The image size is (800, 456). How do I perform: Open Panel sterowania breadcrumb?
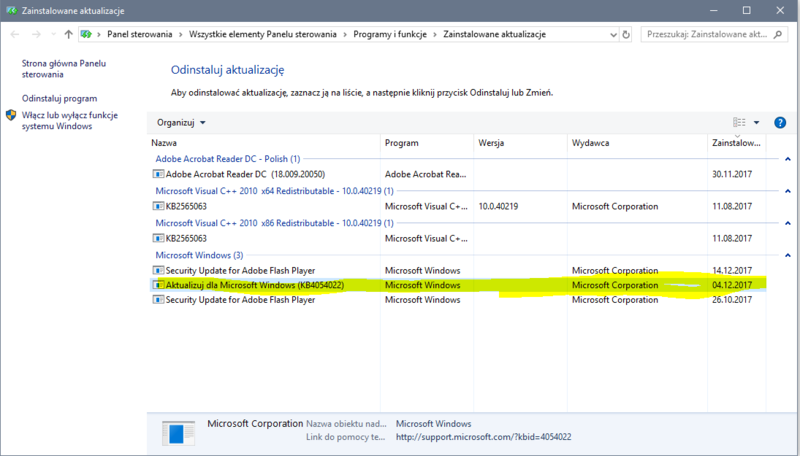[x=139, y=34]
